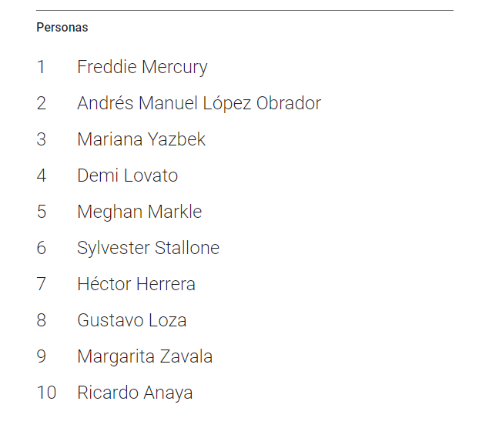Select Sylvester Stallone from the list
Image resolution: width=489 pixels, height=448 pixels.
click(148, 248)
